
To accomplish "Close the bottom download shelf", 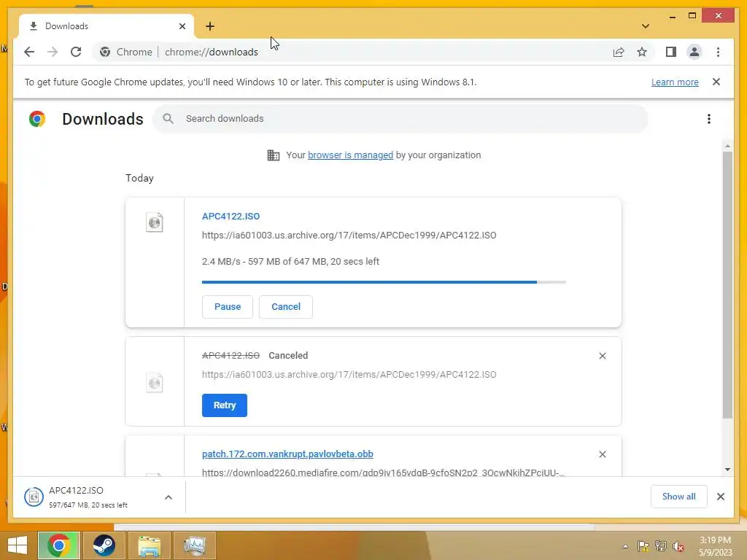I will coord(721,497).
